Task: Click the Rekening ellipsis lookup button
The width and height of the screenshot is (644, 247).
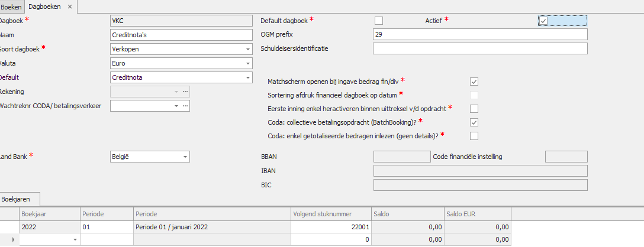Action: (185, 92)
